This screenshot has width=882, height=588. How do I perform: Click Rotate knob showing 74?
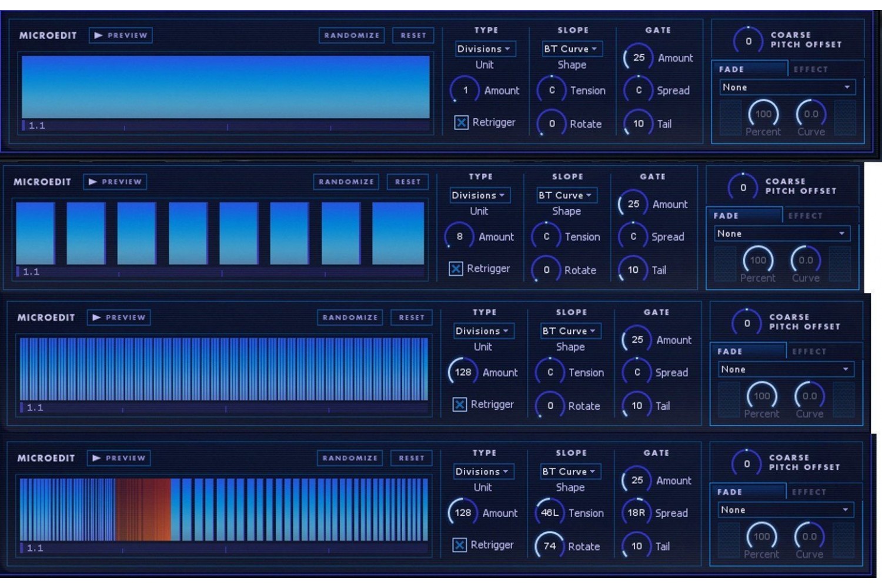549,546
